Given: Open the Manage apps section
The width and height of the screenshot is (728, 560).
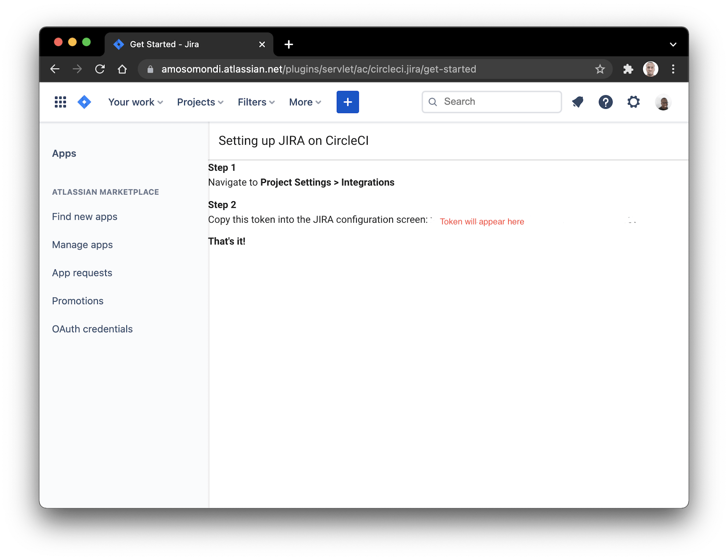Looking at the screenshot, I should 82,245.
